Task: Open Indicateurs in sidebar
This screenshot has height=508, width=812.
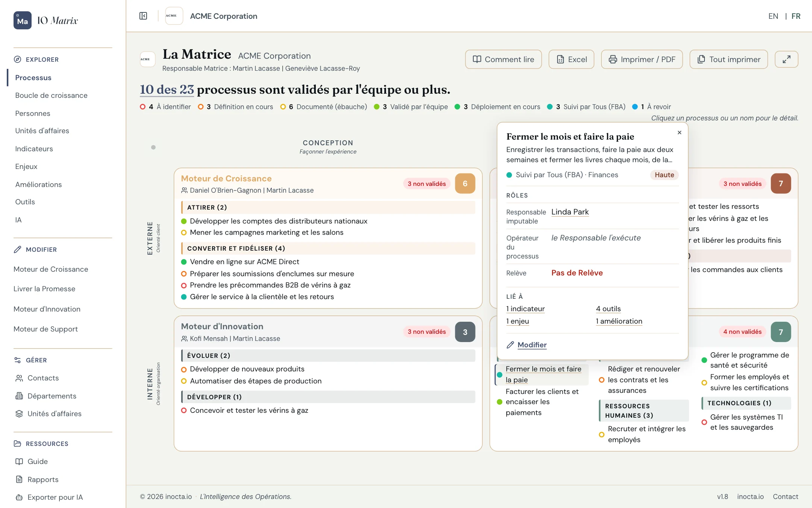Action: 34,149
